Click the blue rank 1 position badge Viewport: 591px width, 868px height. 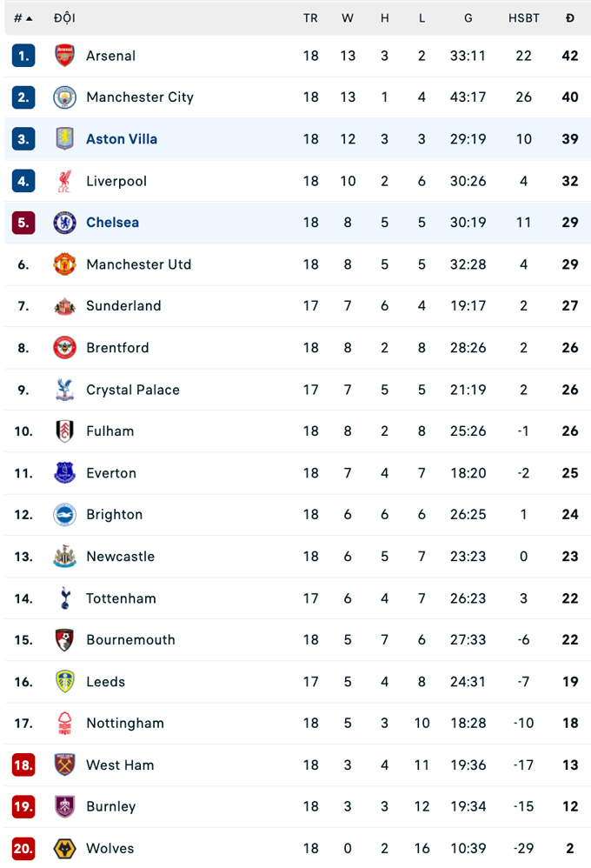click(23, 56)
